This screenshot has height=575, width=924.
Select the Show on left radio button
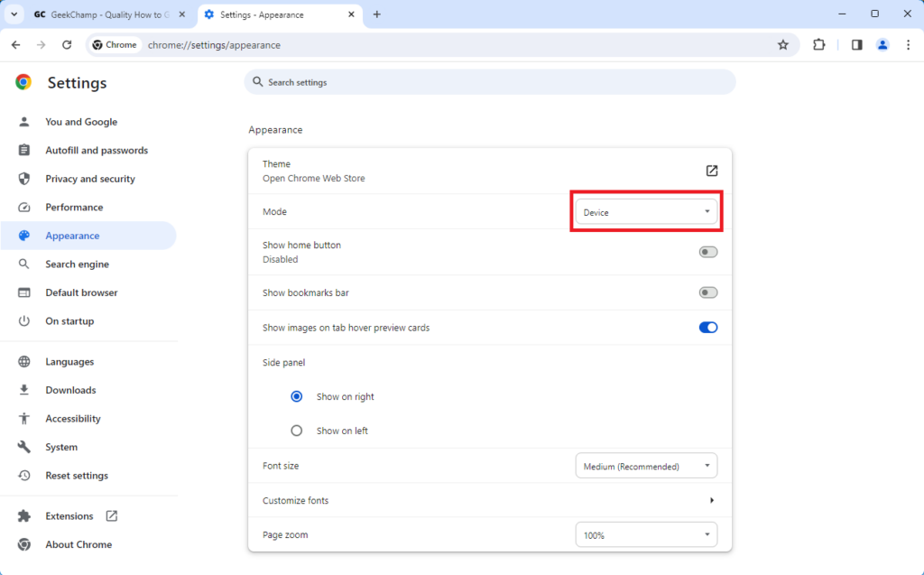[x=296, y=431]
